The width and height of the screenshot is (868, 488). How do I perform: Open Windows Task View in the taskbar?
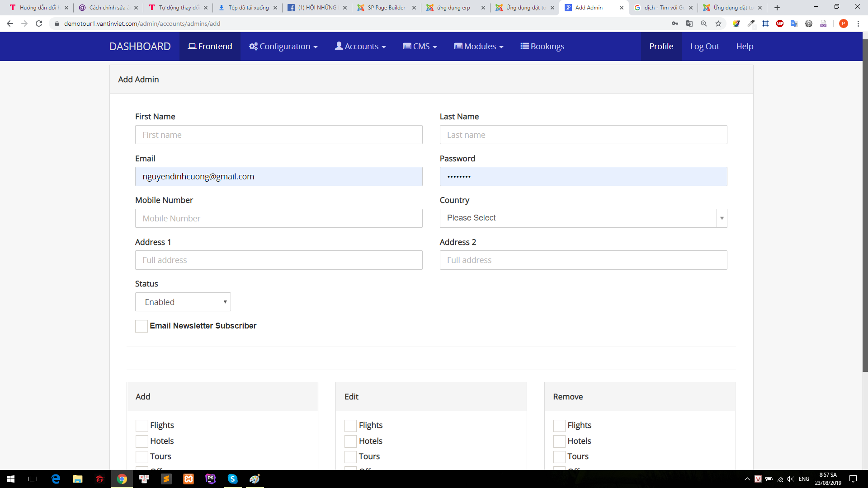click(x=33, y=479)
